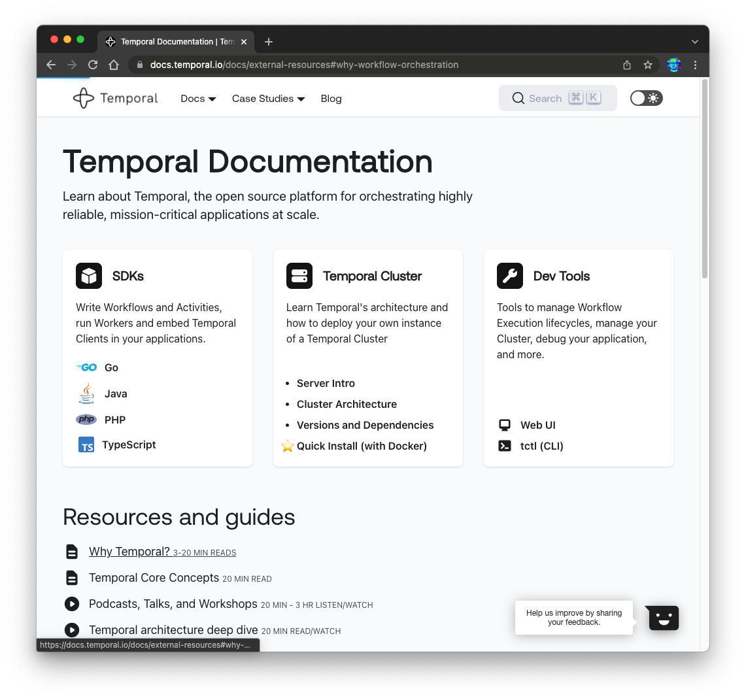This screenshot has width=746, height=700.
Task: Click the SDKs cube icon
Action: click(x=89, y=276)
